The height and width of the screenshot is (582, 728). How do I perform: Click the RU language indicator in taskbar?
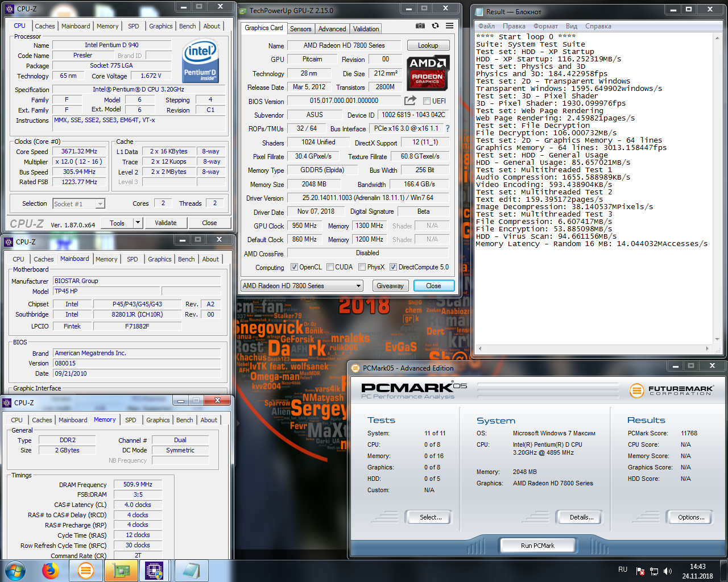tap(623, 569)
